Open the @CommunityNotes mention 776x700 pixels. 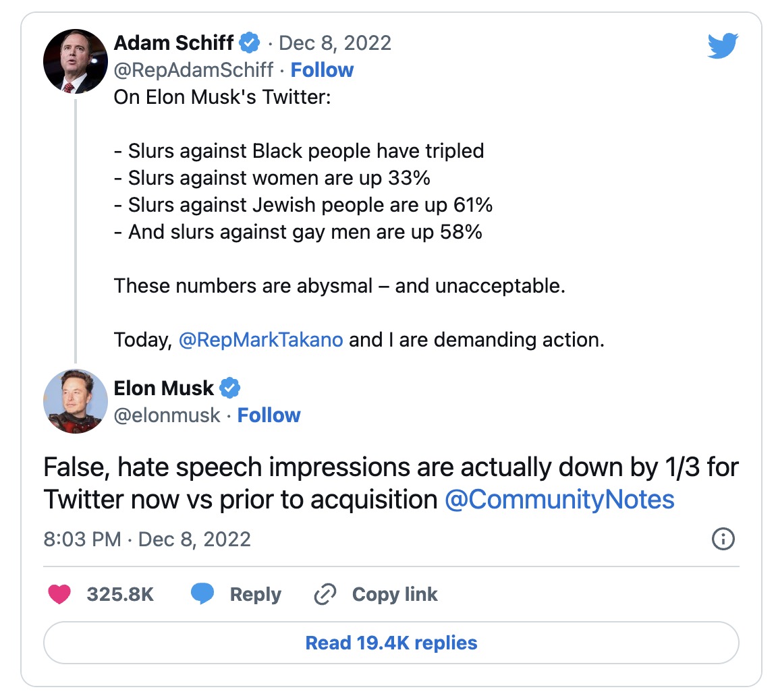click(559, 500)
